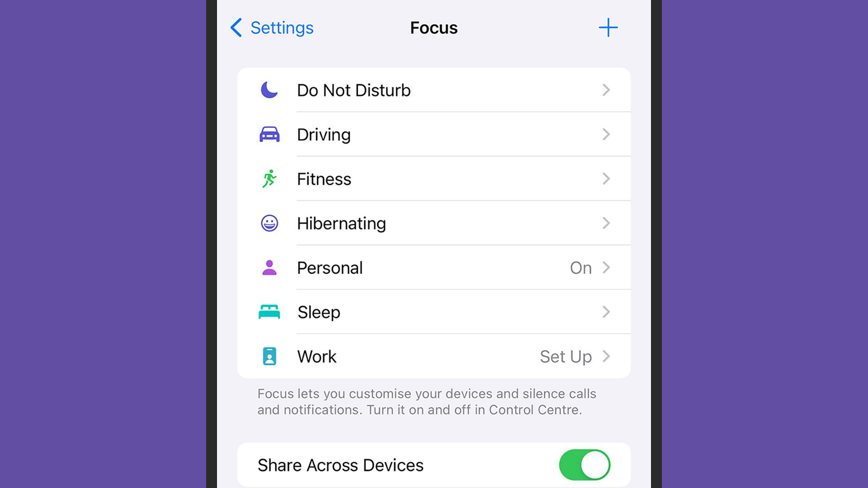Click the Sleep bed icon
The width and height of the screenshot is (868, 488).
click(x=269, y=311)
